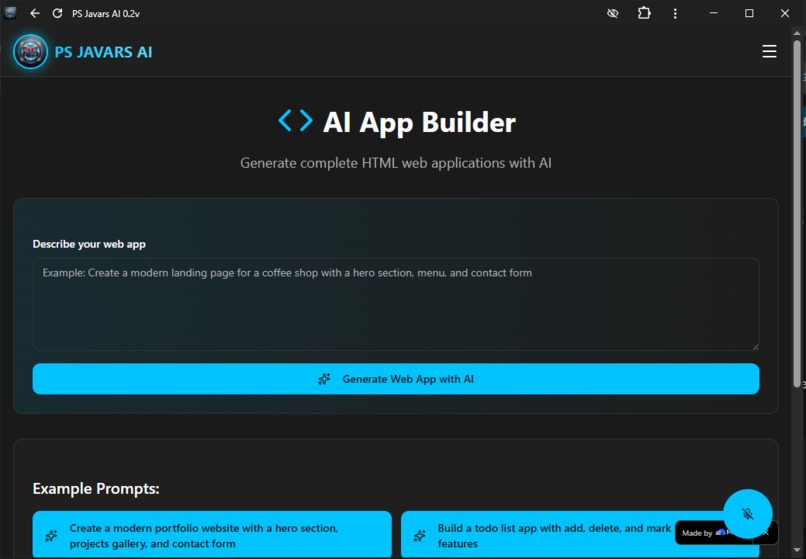Click the back arrow in title bar
The width and height of the screenshot is (806, 559).
click(35, 13)
